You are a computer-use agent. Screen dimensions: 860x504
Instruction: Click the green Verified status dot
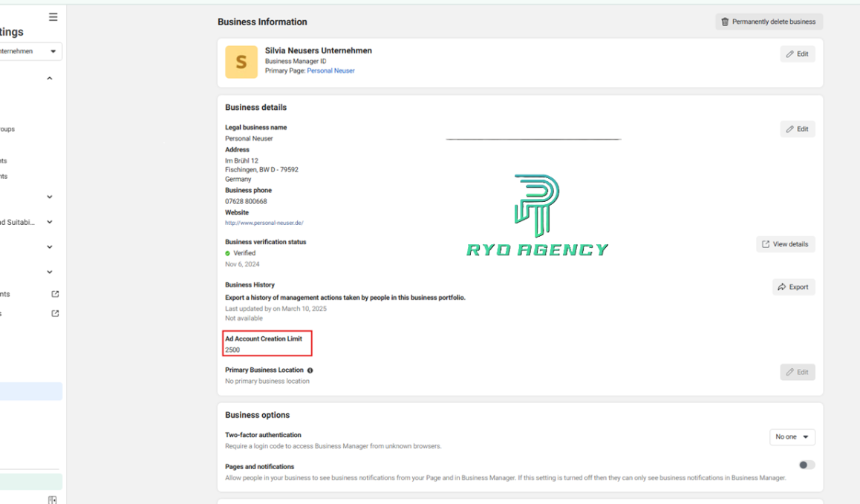pyautogui.click(x=227, y=253)
